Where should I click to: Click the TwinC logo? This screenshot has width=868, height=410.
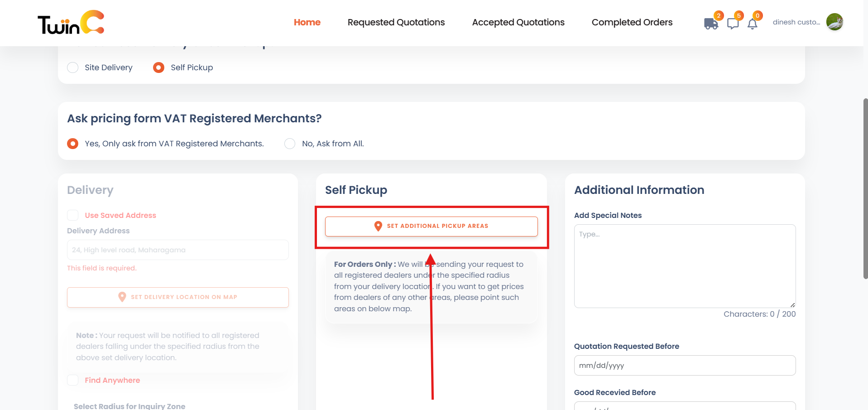pos(71,23)
